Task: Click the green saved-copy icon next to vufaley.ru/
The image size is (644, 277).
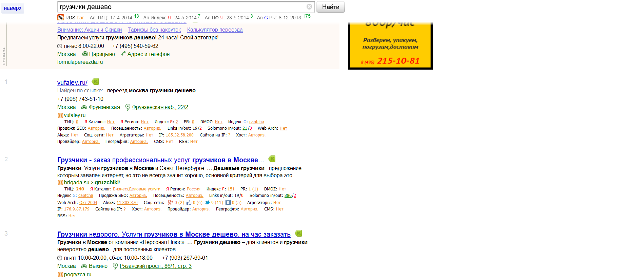Action: pos(95,81)
